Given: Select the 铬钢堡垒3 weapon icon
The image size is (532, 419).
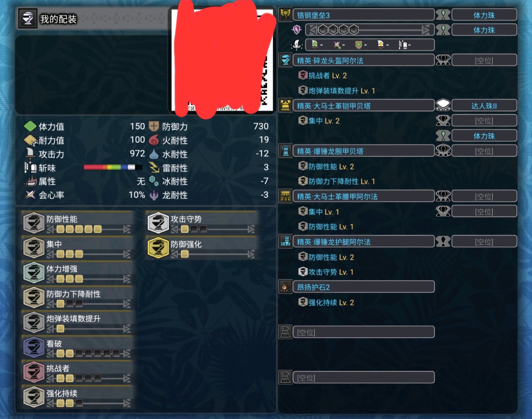Looking at the screenshot, I should coord(286,15).
